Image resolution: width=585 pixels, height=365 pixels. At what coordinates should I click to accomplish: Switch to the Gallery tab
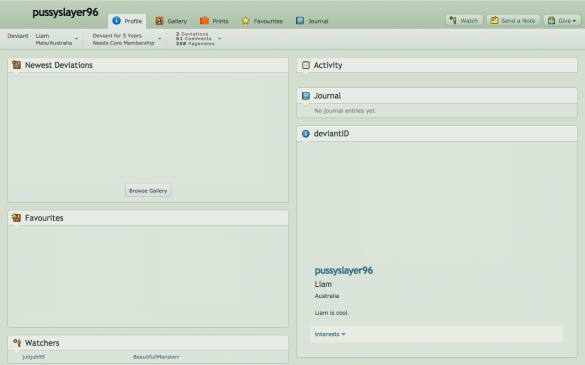[x=171, y=21]
